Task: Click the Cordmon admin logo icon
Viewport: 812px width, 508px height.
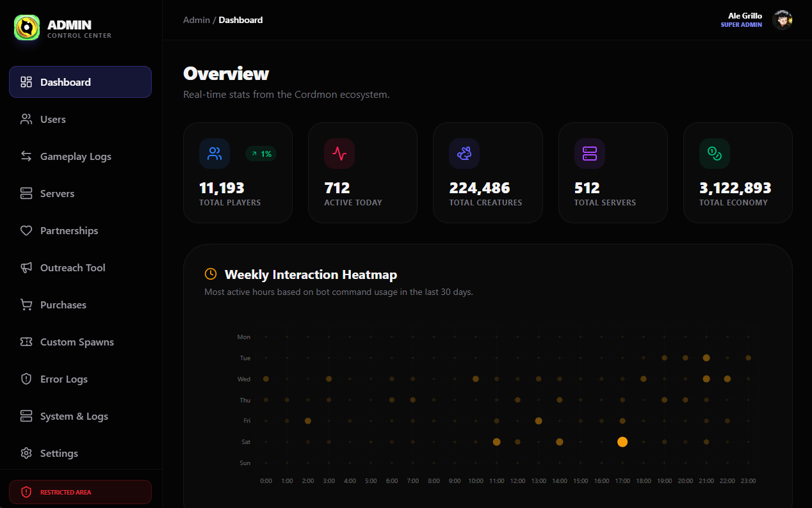Action: (x=27, y=28)
